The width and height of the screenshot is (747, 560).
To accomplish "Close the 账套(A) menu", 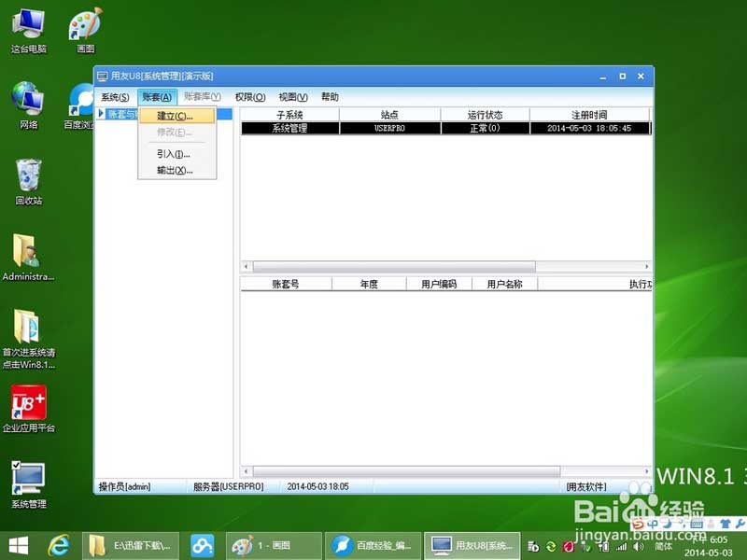I will pyautogui.click(x=157, y=97).
